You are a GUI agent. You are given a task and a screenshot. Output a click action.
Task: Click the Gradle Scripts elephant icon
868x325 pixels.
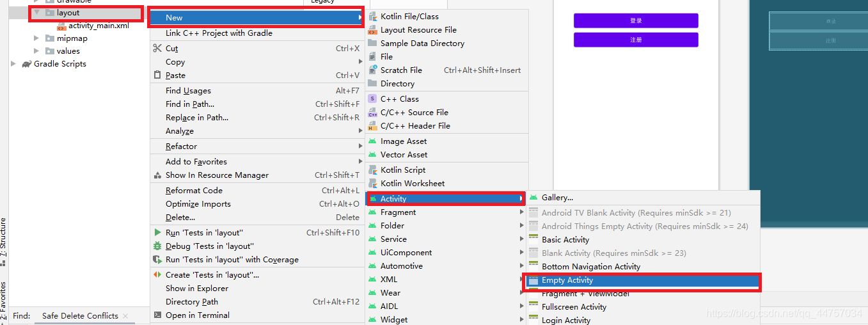coord(26,64)
